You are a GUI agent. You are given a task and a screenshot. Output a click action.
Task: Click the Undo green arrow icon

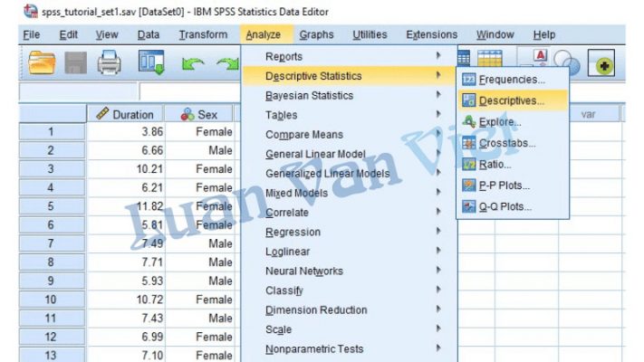(193, 63)
